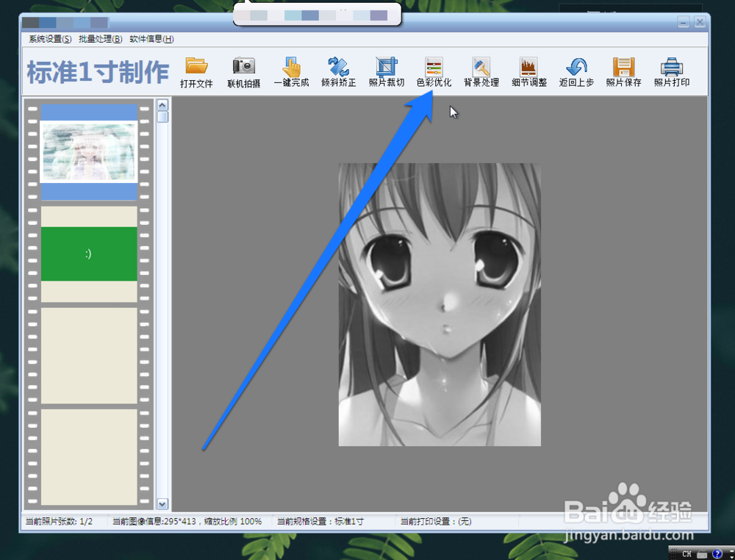
Task: Minimize the photo maker window
Action: tap(684, 22)
